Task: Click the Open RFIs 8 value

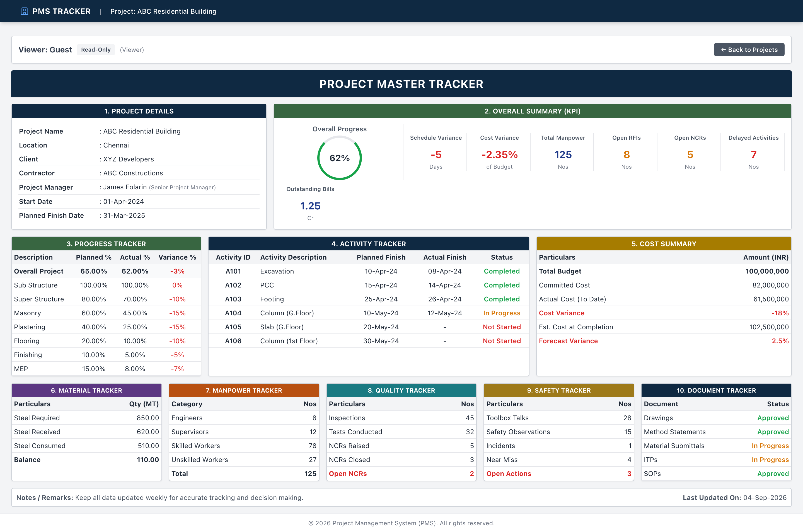Action: point(626,155)
